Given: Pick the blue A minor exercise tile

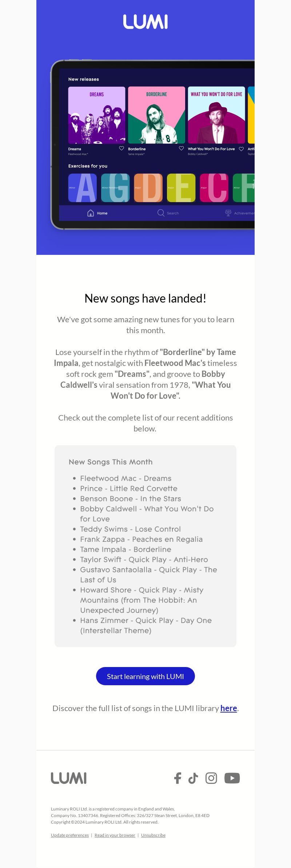Looking at the screenshot, I should point(83,188).
